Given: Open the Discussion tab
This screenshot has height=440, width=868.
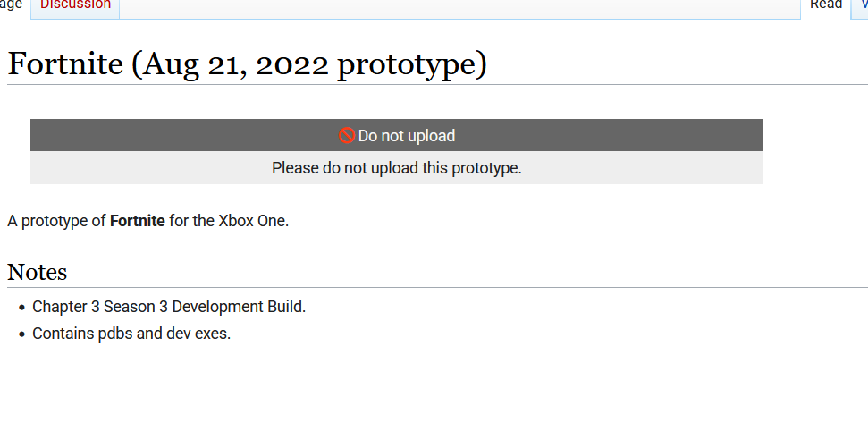Looking at the screenshot, I should [75, 5].
